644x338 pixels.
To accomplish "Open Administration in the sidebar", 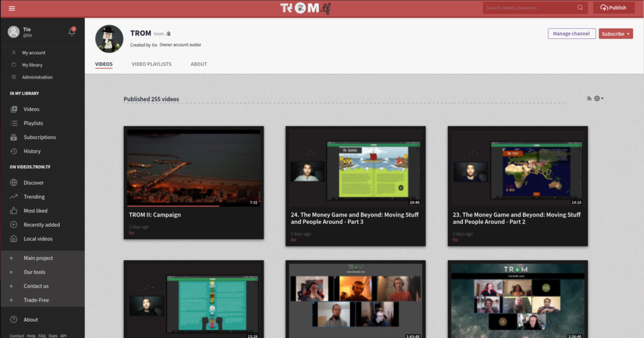I will pyautogui.click(x=37, y=77).
